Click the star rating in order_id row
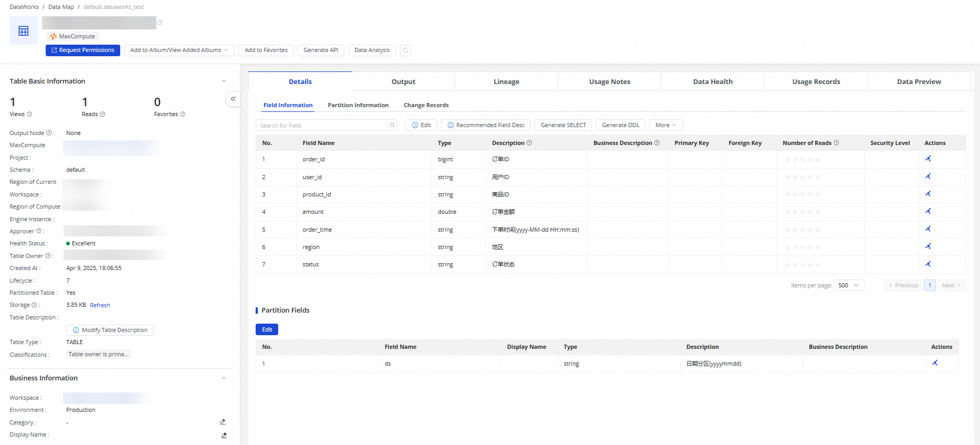980x445 pixels. [x=802, y=160]
